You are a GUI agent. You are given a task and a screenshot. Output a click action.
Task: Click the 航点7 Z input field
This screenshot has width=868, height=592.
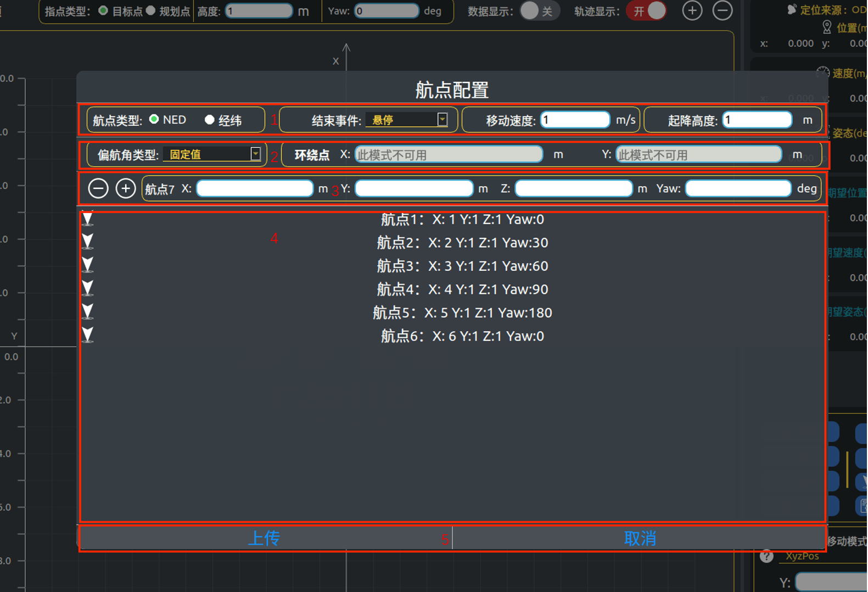pos(574,188)
